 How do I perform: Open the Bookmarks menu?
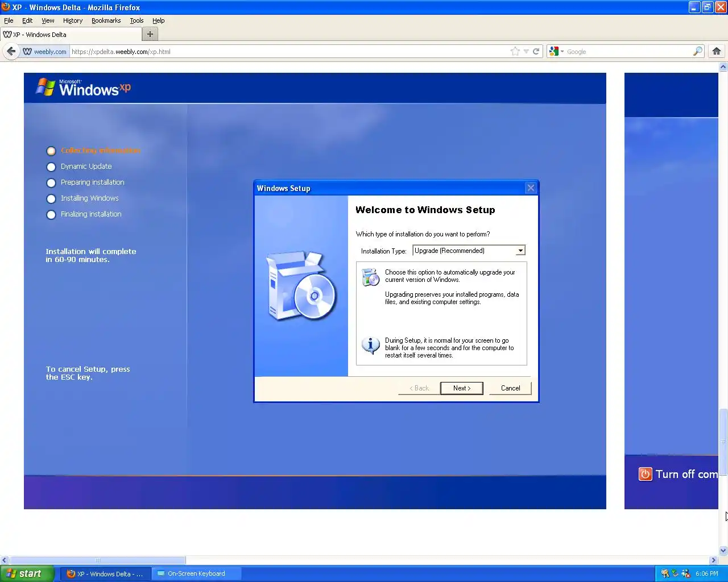[106, 20]
